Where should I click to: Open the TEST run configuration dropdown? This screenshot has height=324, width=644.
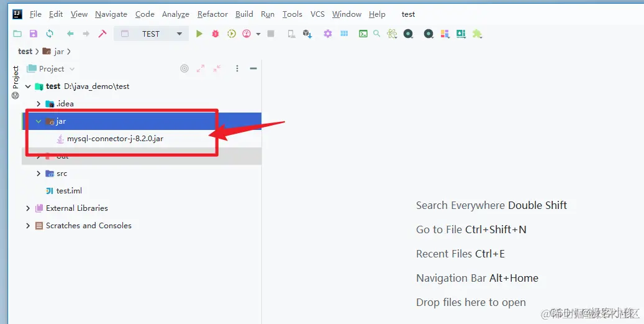click(151, 34)
